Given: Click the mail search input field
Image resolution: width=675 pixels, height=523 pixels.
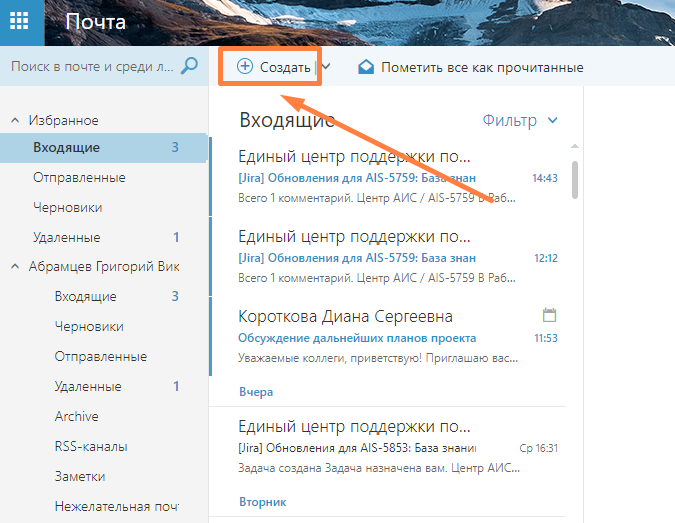Looking at the screenshot, I should point(90,67).
